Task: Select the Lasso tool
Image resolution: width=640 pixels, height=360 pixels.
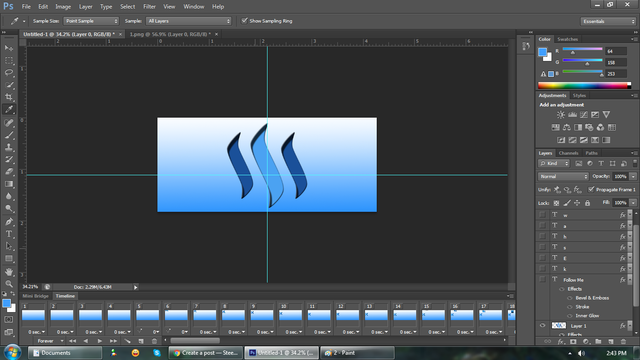Action: click(9, 73)
